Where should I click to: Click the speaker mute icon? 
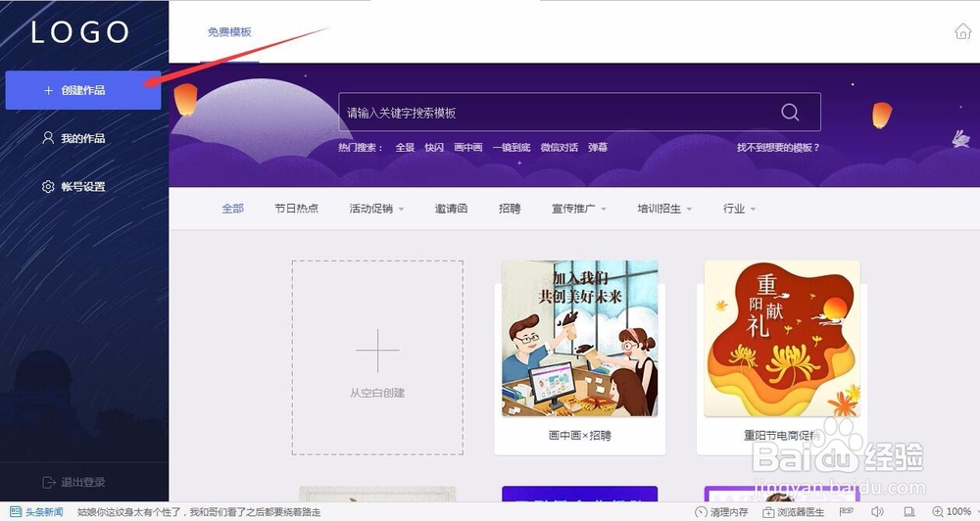click(877, 511)
